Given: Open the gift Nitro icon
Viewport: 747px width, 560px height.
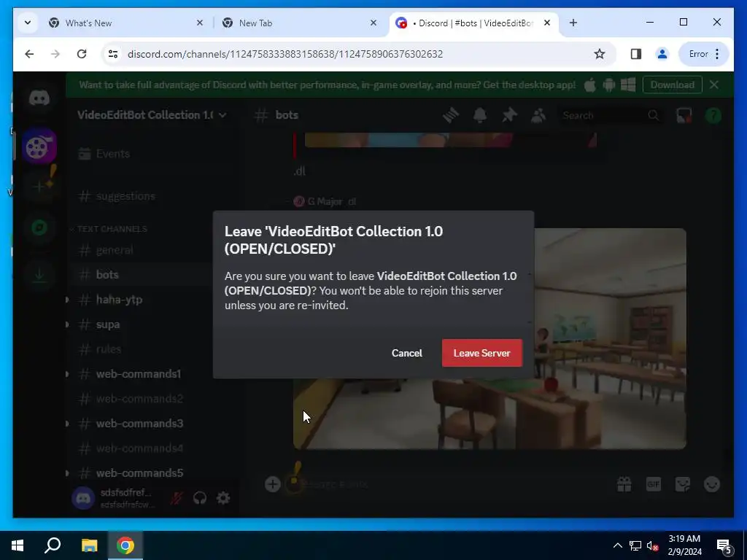Looking at the screenshot, I should coord(624,484).
